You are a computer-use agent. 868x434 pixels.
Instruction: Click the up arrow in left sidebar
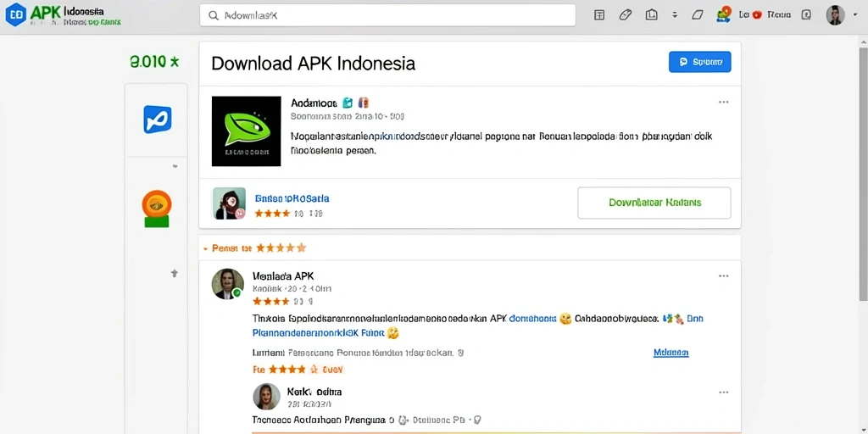point(175,273)
